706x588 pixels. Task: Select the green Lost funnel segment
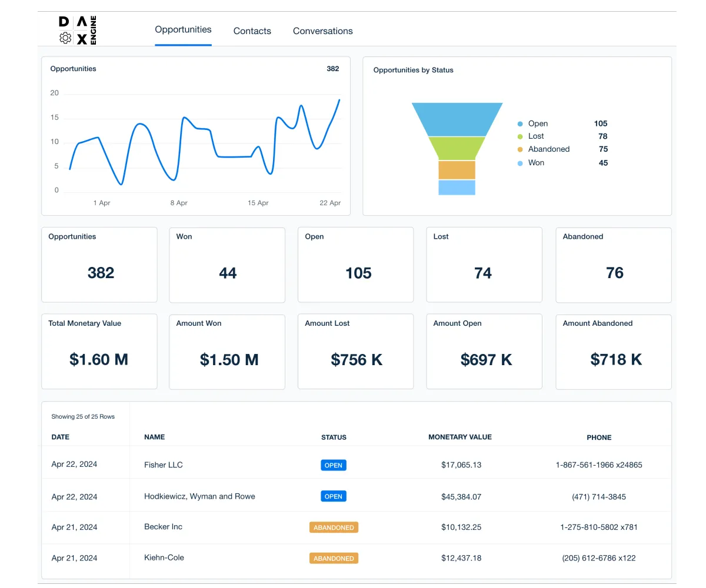(x=457, y=148)
